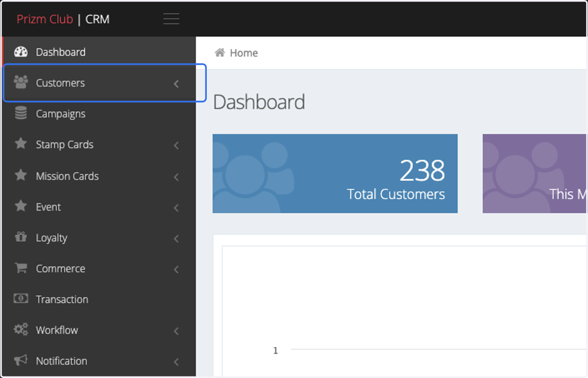Expand the Stamp Cards submenu chevron
This screenshot has height=378, width=588.
pos(176,145)
